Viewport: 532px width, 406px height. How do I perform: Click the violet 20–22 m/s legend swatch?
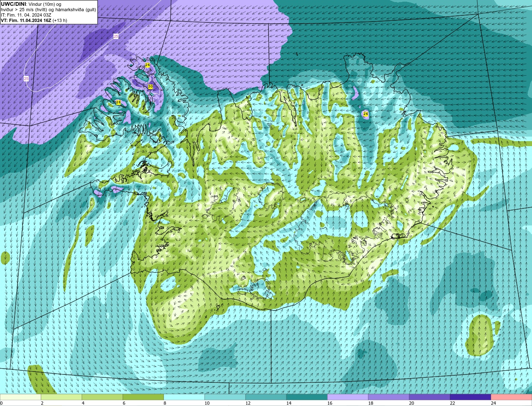click(x=430, y=397)
